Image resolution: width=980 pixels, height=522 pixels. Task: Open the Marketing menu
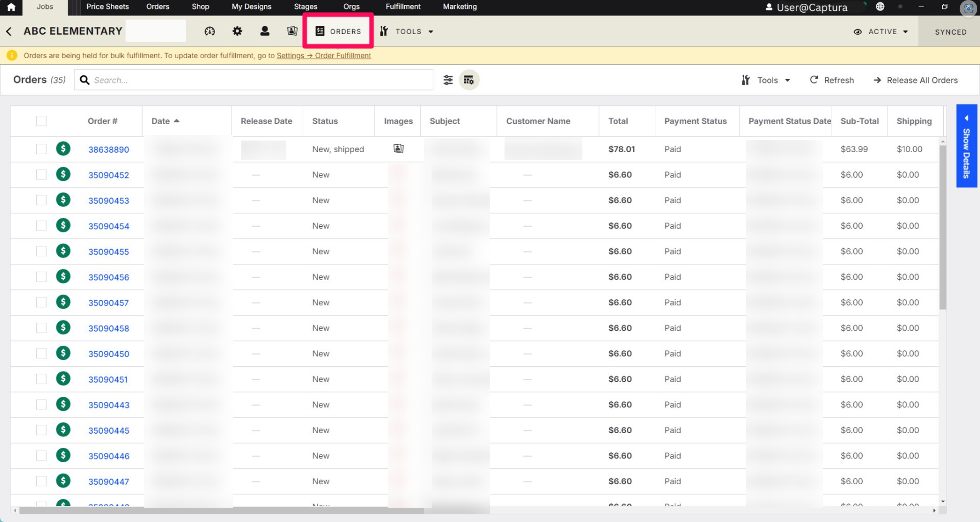[x=460, y=7]
